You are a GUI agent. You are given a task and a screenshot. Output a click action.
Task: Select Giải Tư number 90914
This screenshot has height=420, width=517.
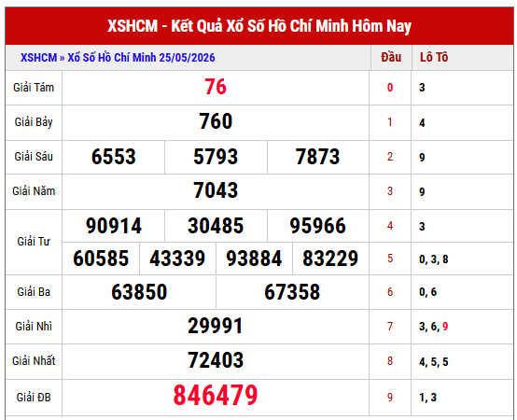(114, 226)
